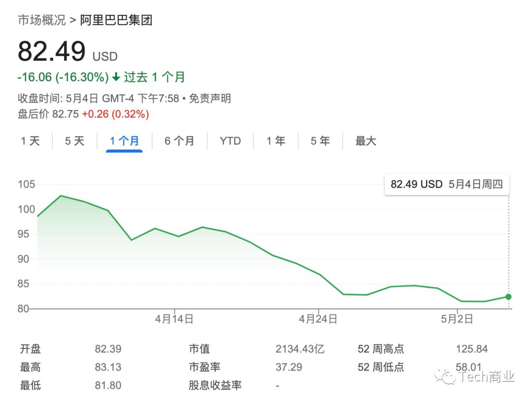The height and width of the screenshot is (400, 532).
Task: Click the 最低 value 81.80
Action: (108, 385)
